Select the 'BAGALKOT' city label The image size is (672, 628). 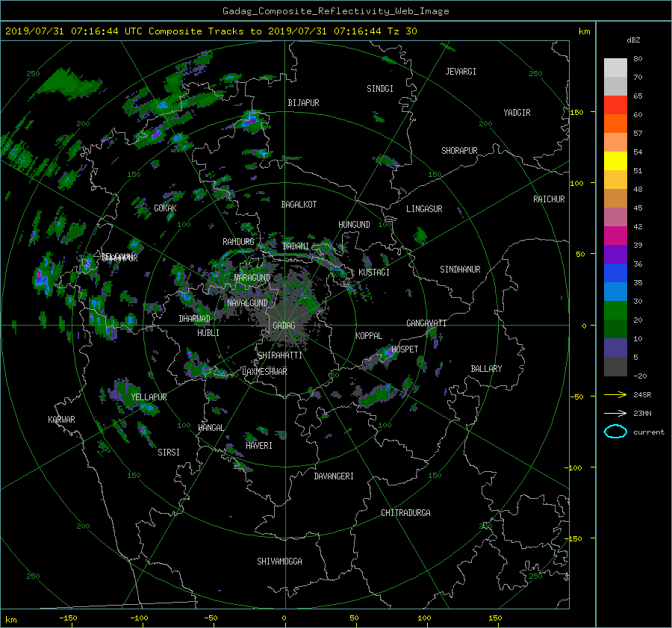tap(299, 205)
